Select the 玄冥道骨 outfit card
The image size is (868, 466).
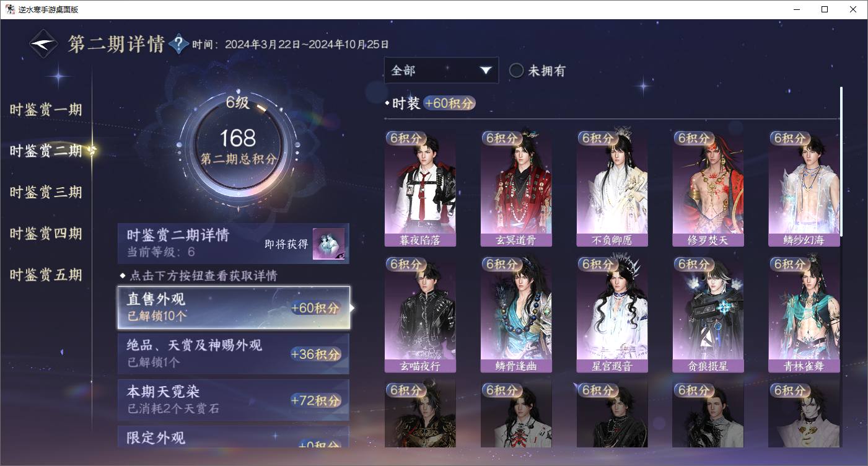(x=516, y=188)
